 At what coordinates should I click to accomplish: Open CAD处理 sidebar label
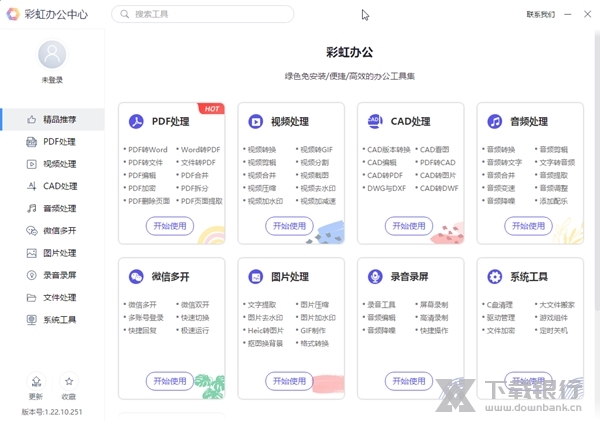[60, 186]
